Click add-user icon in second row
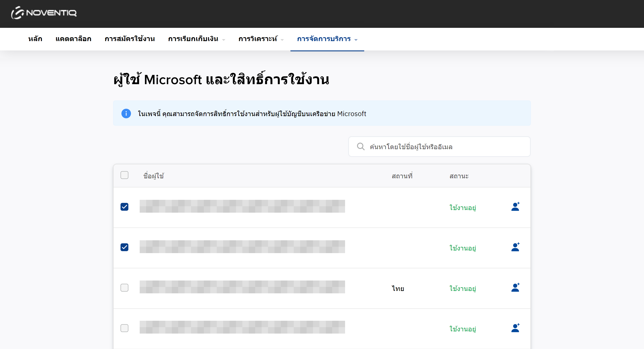 coord(515,247)
